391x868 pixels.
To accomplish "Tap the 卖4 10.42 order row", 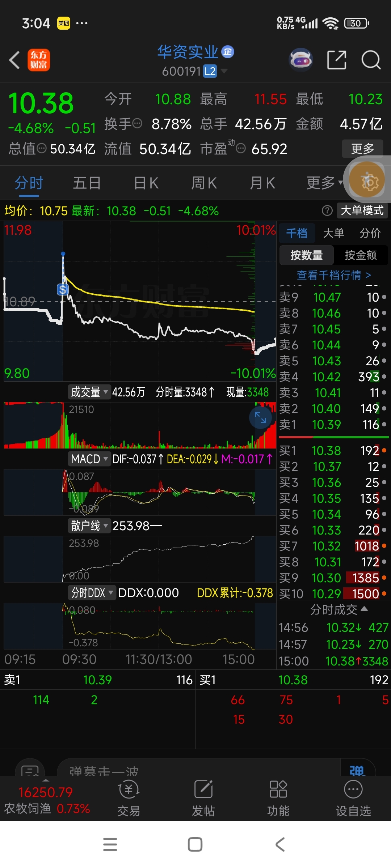I will coord(333,376).
